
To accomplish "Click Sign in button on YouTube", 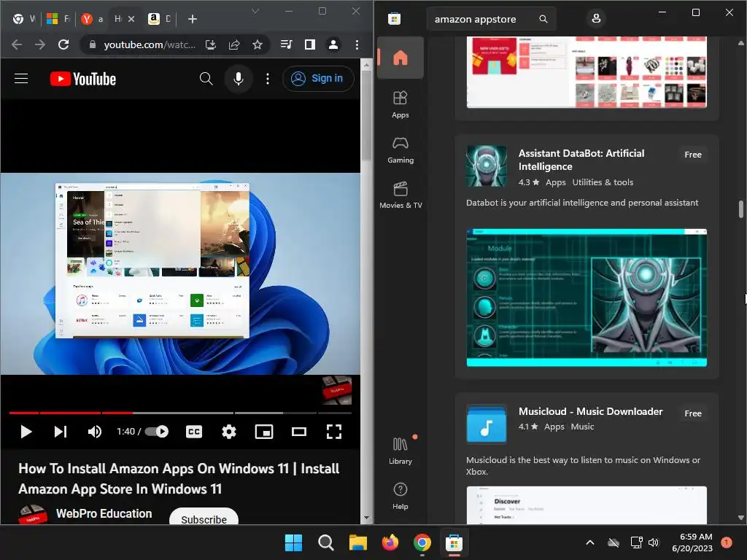I will [318, 79].
